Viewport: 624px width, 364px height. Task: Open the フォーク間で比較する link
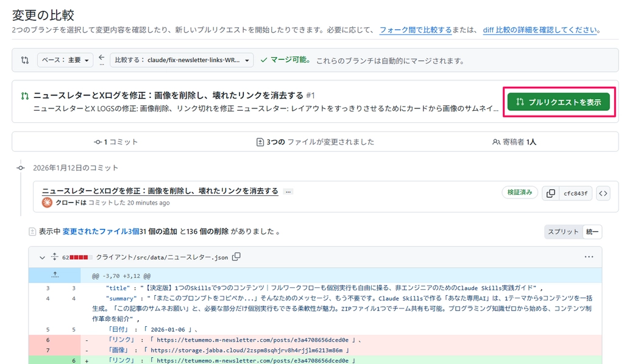click(x=416, y=30)
